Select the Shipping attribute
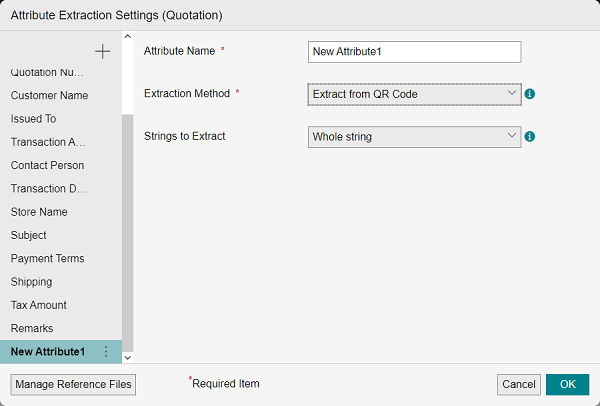The image size is (600, 406). 31,281
